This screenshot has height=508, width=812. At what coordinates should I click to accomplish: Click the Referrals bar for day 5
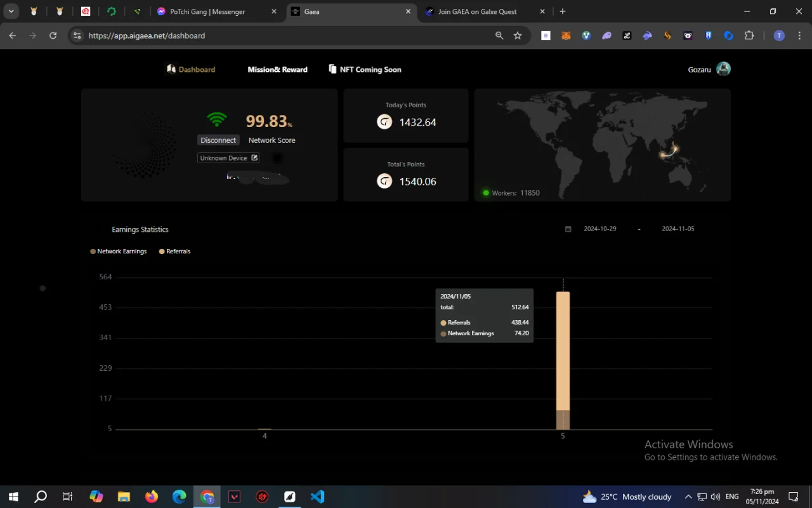pos(563,351)
